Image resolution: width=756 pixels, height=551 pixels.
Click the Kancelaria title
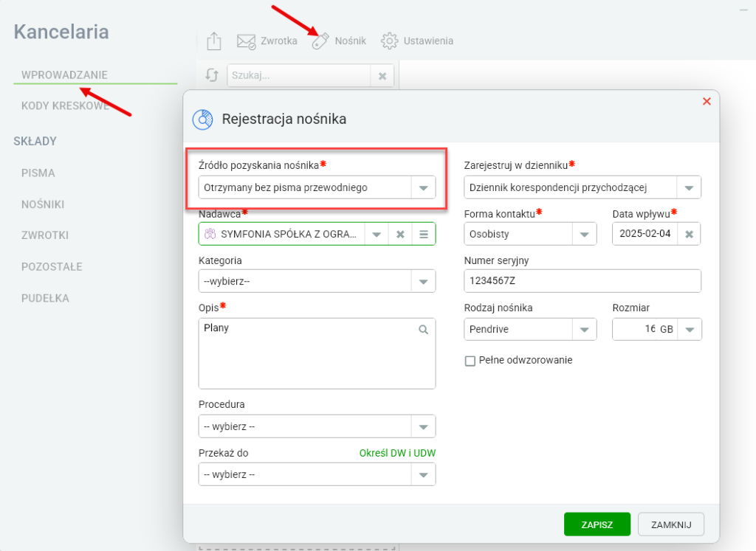pos(61,32)
